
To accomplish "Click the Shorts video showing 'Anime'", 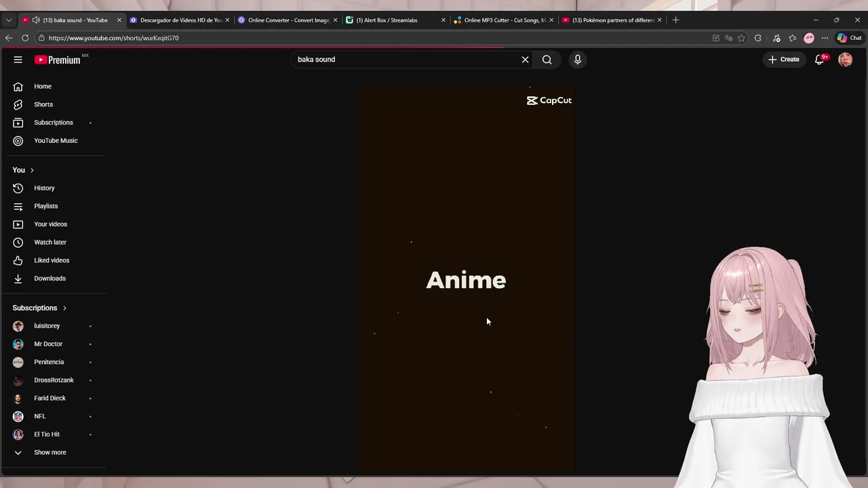I will point(467,280).
